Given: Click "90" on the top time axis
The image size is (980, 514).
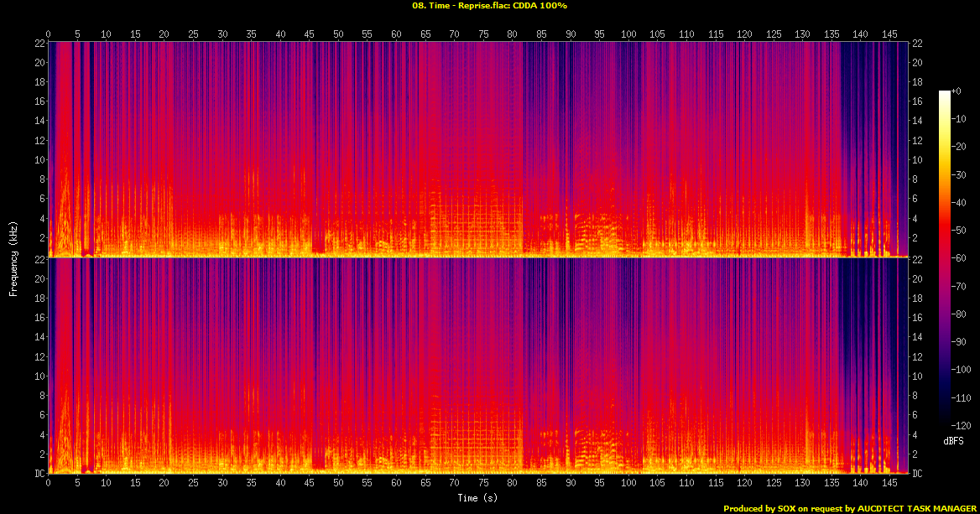Looking at the screenshot, I should tap(571, 34).
